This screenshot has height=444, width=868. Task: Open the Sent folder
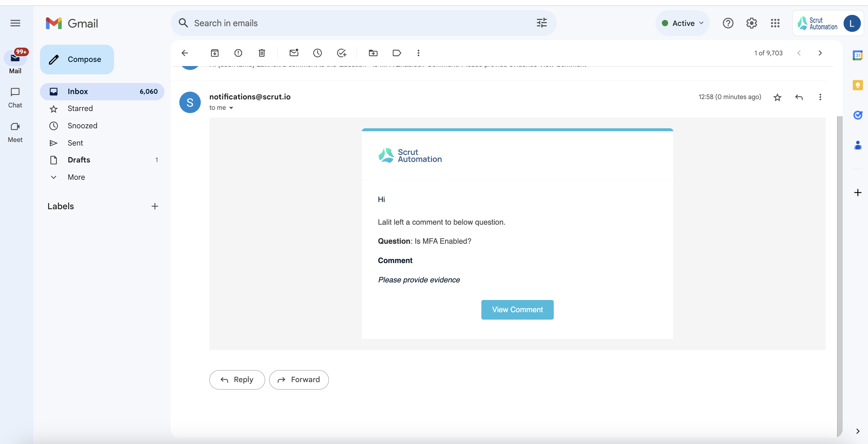click(75, 143)
